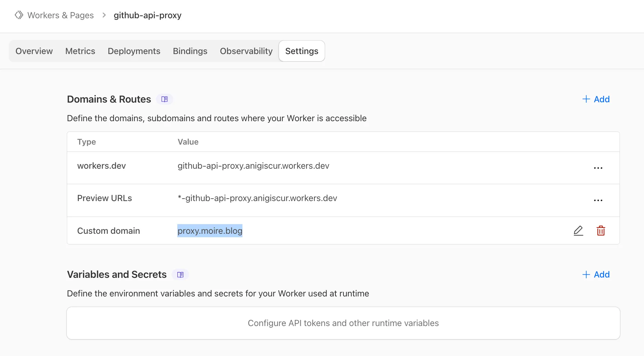Add a new variable or secret

click(x=596, y=274)
